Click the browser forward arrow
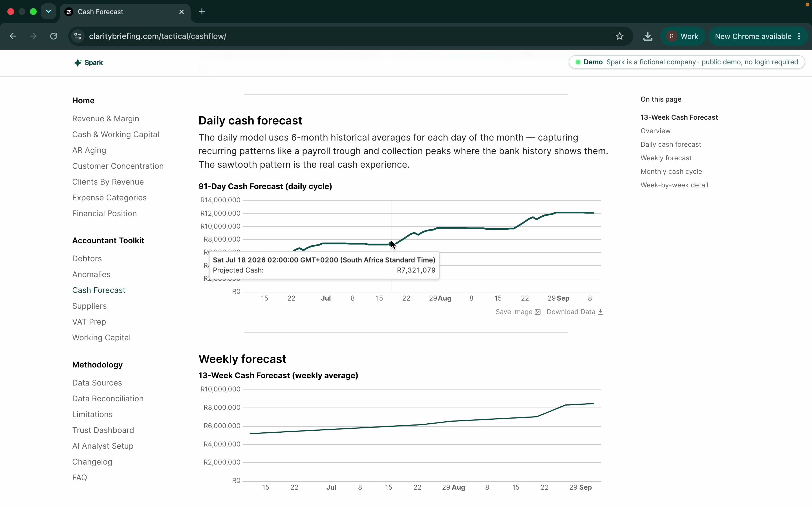 (x=33, y=36)
